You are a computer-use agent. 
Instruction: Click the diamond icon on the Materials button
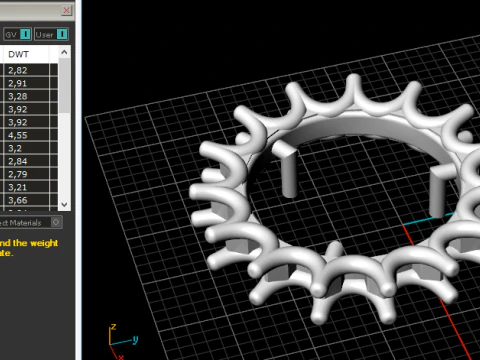56,222
